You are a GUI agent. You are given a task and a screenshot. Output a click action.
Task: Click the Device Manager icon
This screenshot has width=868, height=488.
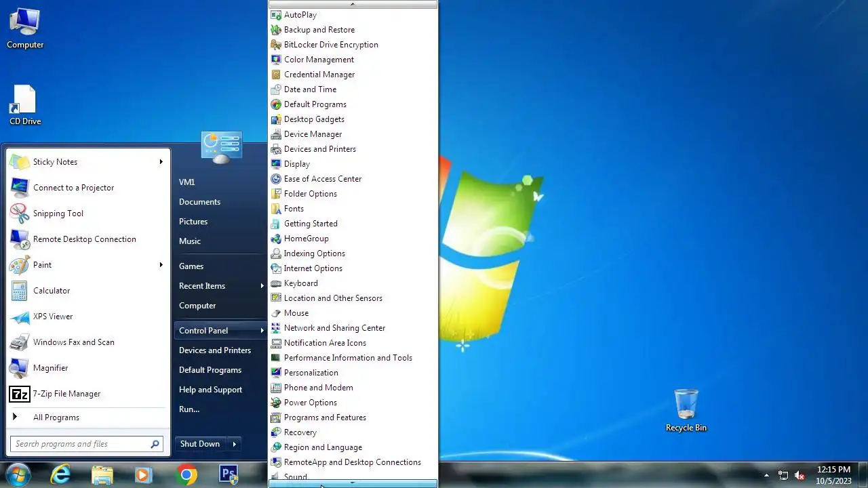(x=276, y=134)
